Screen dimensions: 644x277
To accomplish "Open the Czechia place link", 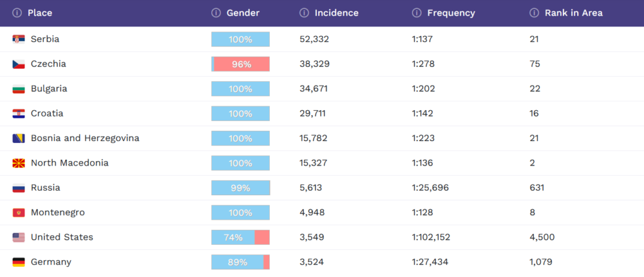I will (48, 64).
